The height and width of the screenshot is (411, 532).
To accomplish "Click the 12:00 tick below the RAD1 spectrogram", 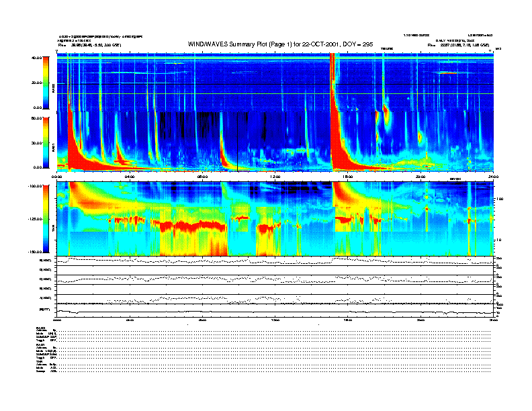I will click(x=275, y=177).
